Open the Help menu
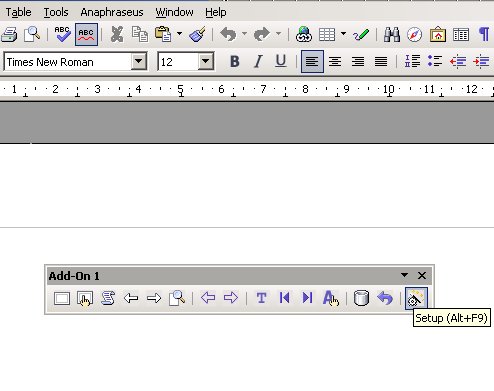 click(216, 12)
